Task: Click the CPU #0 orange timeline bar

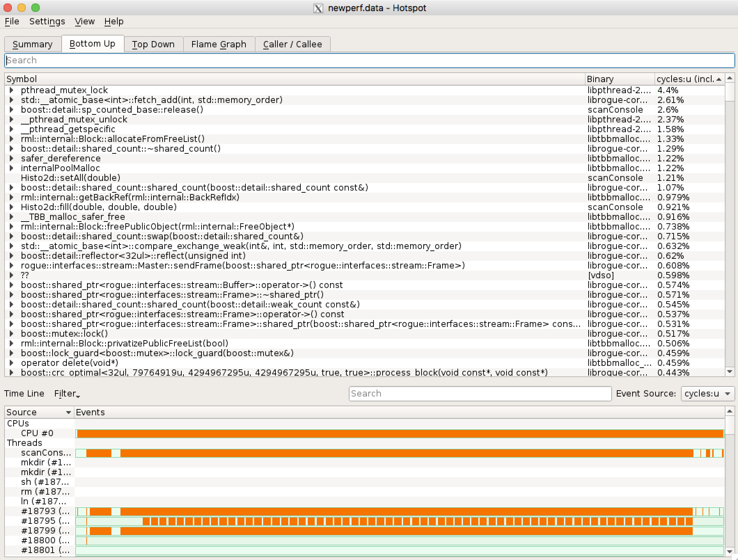Action: point(400,433)
